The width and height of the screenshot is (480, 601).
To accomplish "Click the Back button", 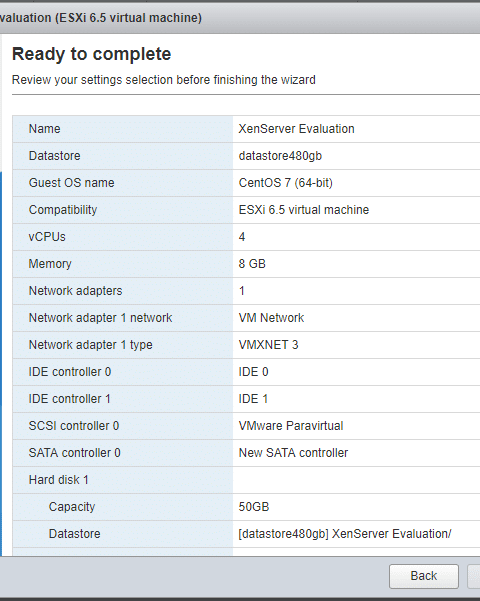I will point(424,576).
